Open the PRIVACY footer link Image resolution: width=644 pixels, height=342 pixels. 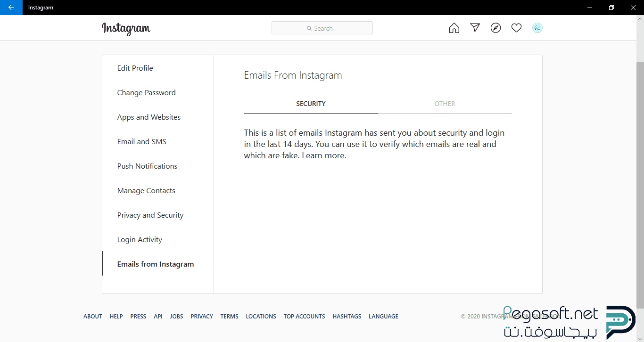click(202, 317)
